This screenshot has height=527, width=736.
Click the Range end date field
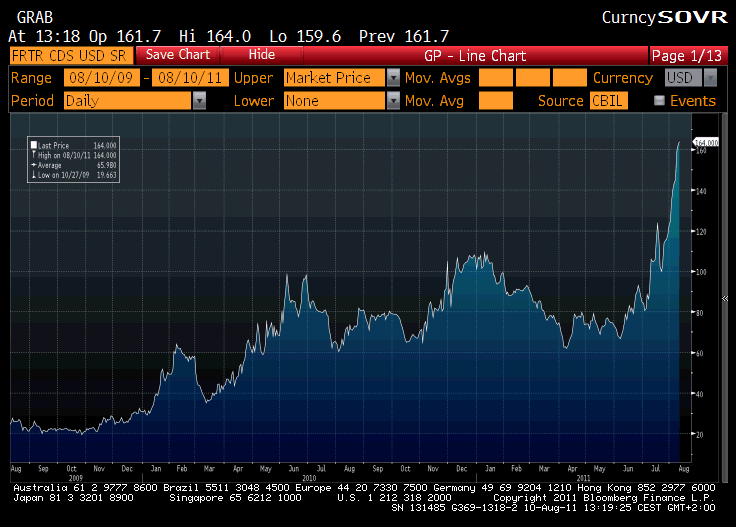[189, 77]
